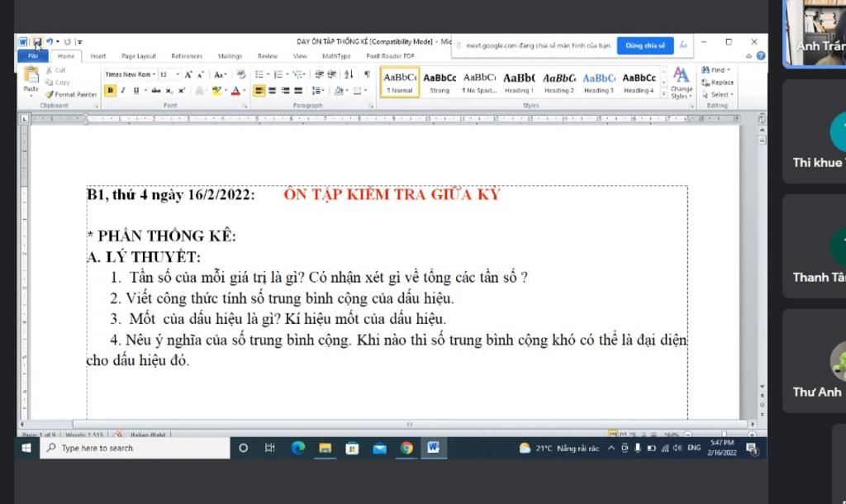Copy selection to clipboard
846x504 pixels.
58,82
